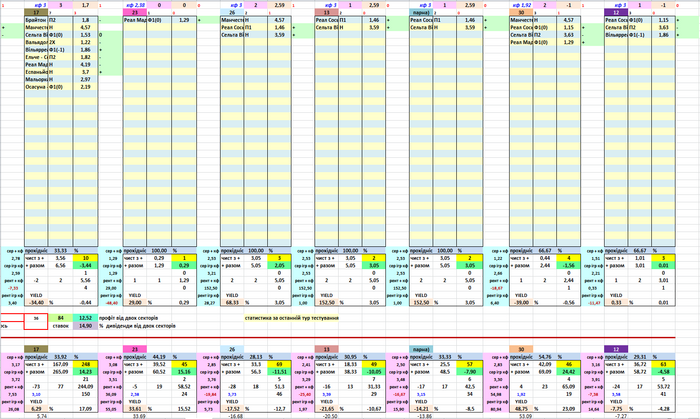This screenshot has height=419, width=700.
Task: Select the 'дивіденди від двох секторів' label
Action: click(x=140, y=326)
